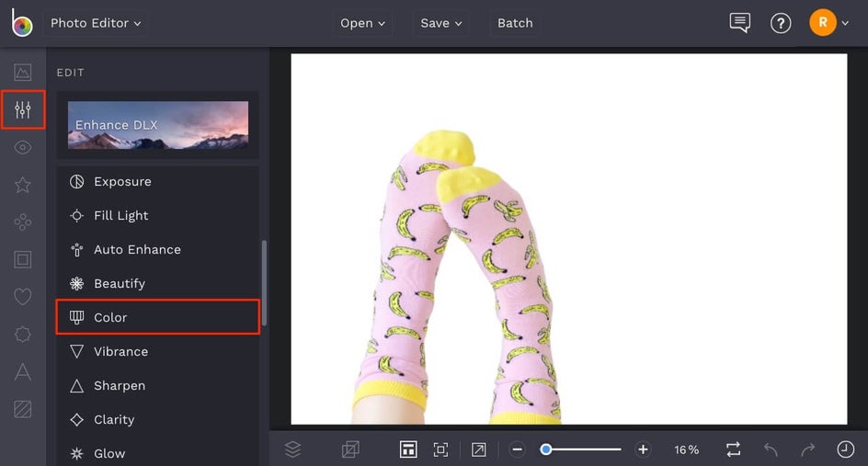Click the Batch button
This screenshot has height=466, width=868.
click(515, 23)
